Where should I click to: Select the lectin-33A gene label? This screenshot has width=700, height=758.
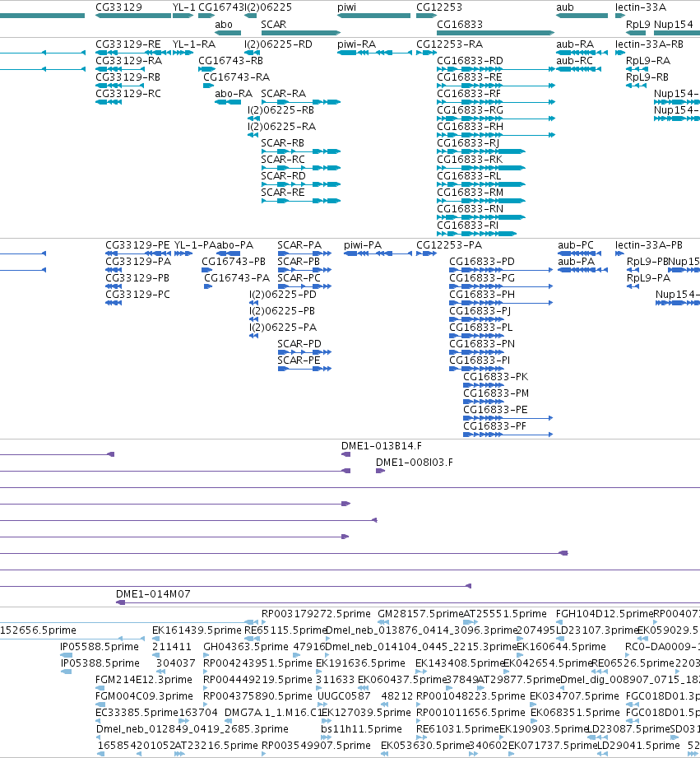coord(641,7)
